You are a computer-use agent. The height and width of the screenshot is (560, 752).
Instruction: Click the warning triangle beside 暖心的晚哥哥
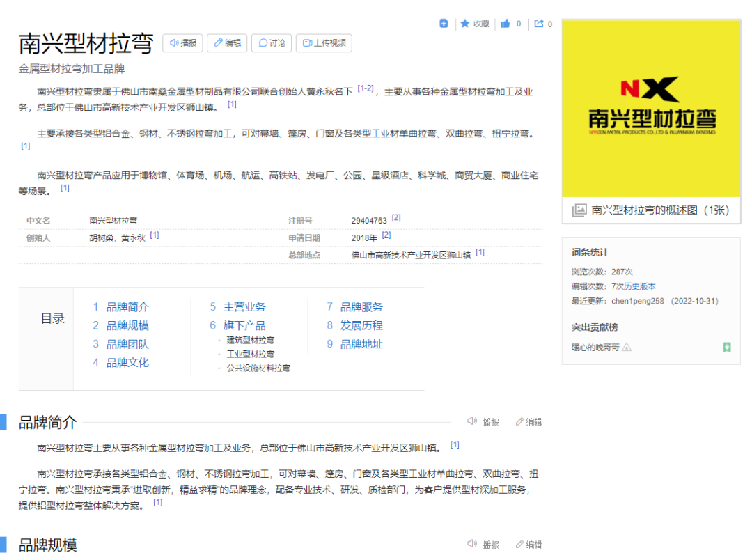click(x=626, y=347)
